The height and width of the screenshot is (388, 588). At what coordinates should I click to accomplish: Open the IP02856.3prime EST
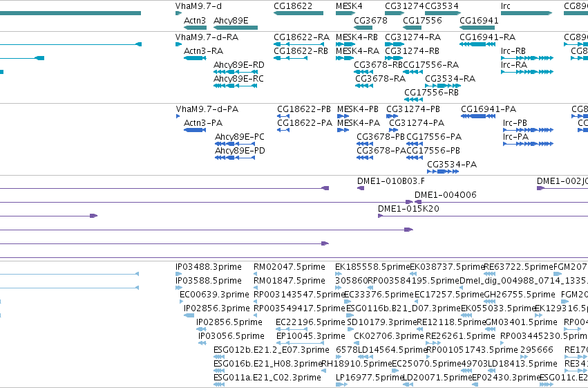(x=189, y=315)
